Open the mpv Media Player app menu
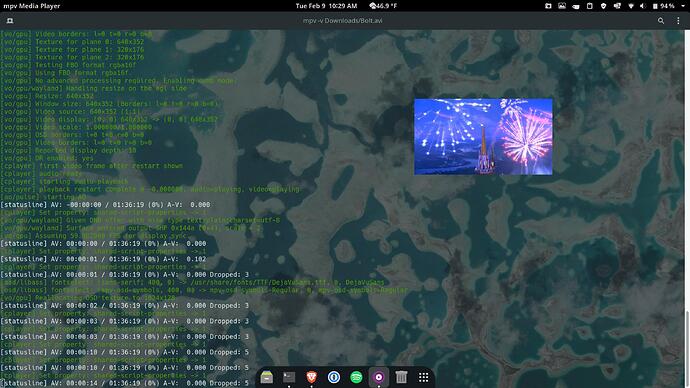 (32, 6)
